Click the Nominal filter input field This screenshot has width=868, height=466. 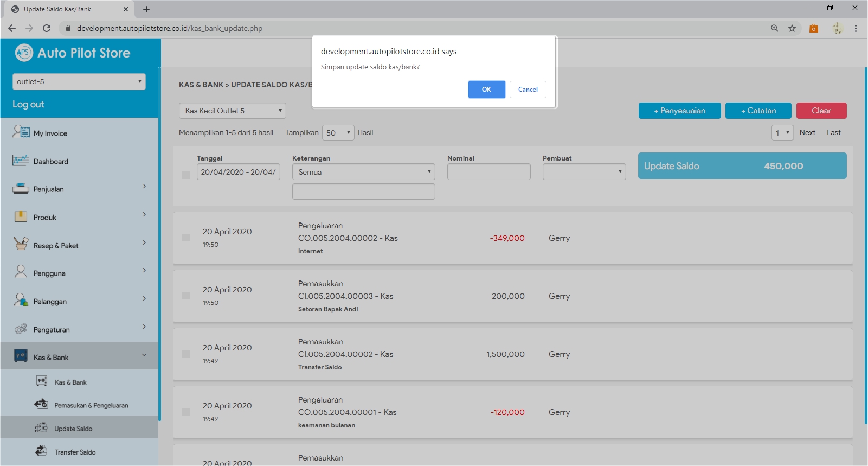pos(488,172)
